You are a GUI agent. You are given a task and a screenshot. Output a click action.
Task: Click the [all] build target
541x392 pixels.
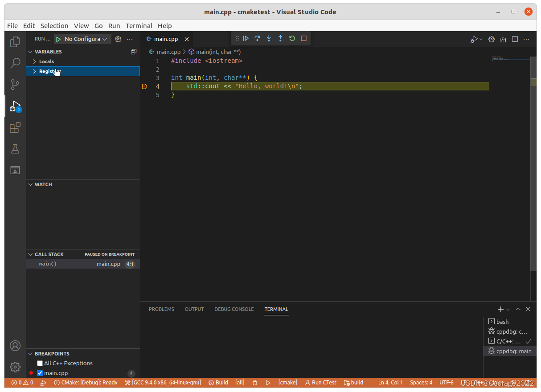(x=240, y=383)
